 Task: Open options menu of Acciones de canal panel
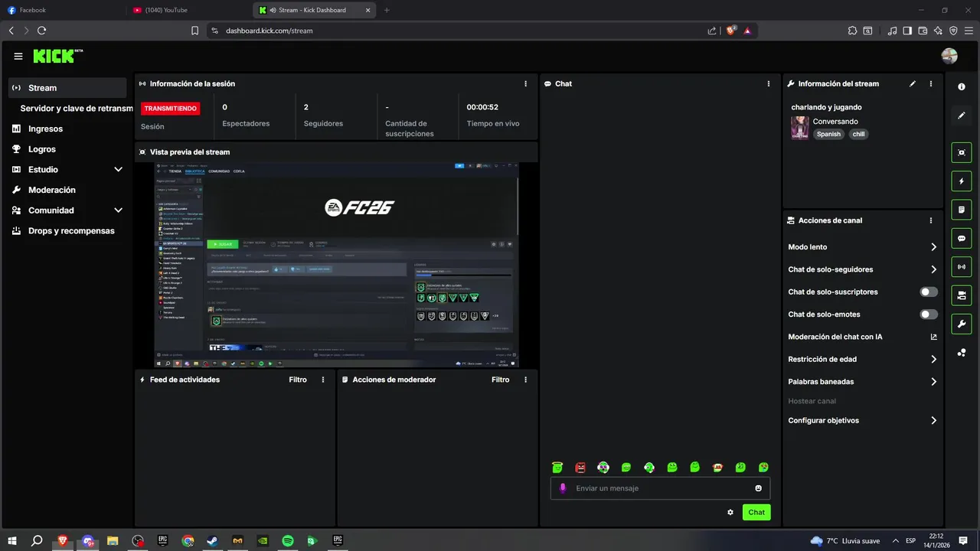tap(931, 220)
